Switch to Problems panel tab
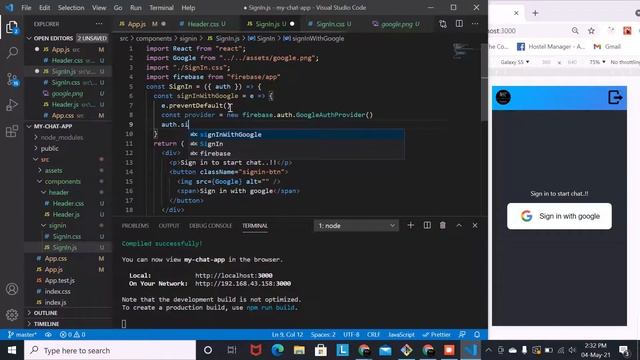Screen dimensions: 640x360 [135, 226]
